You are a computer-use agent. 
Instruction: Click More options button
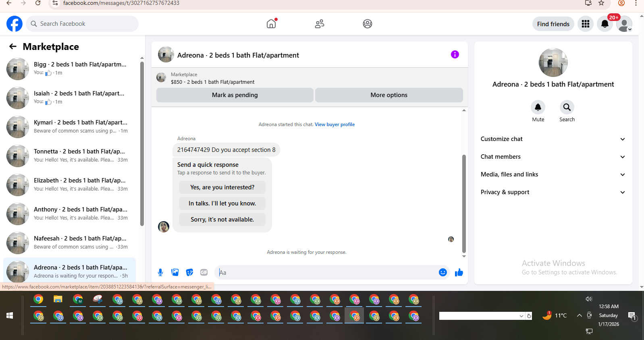tap(389, 95)
